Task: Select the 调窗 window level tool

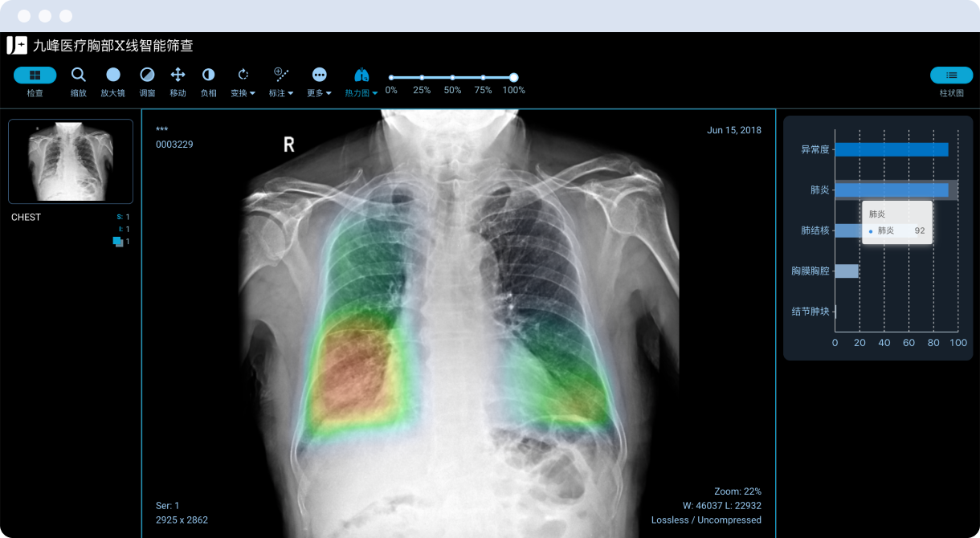Action: click(147, 82)
